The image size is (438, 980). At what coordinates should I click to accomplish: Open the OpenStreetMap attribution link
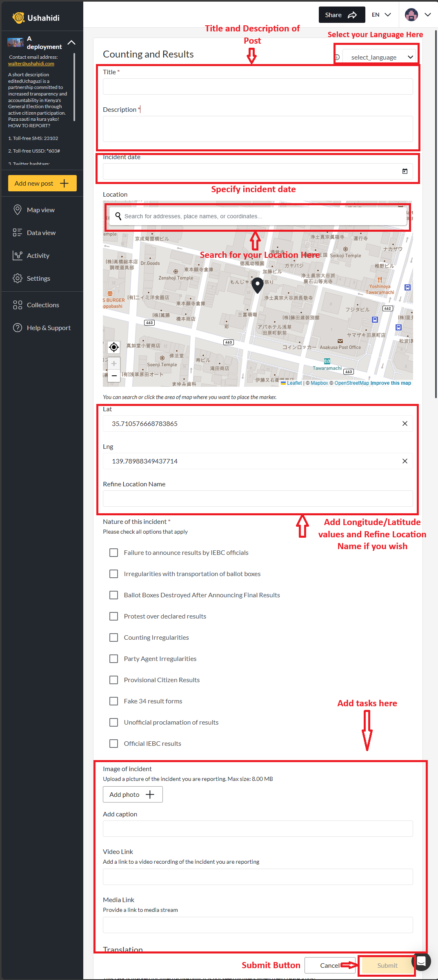351,383
